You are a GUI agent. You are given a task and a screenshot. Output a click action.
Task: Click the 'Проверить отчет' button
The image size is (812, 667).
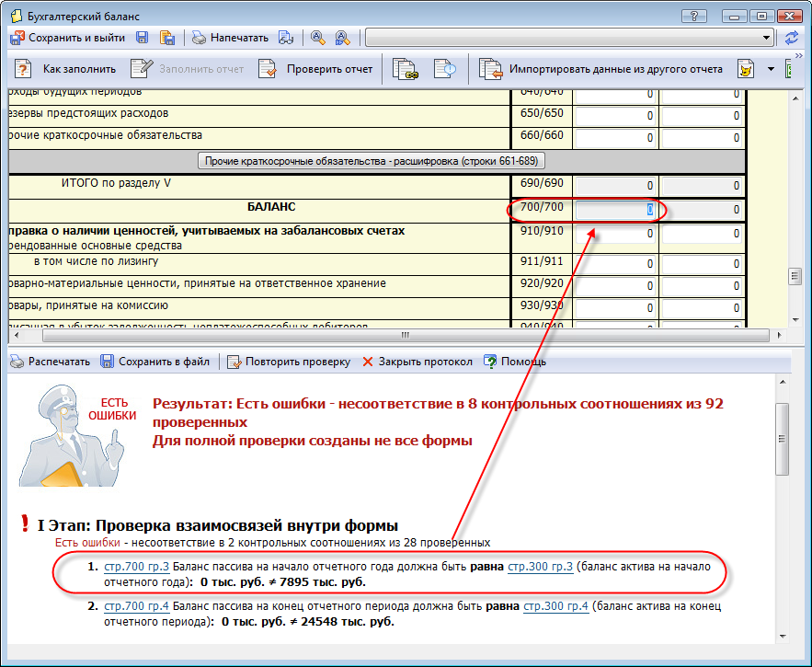pyautogui.click(x=315, y=69)
